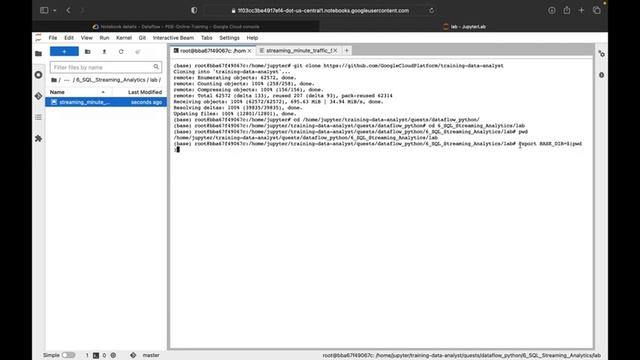The height and width of the screenshot is (360, 640).
Task: Create a new folder in file browser
Action: click(87, 52)
